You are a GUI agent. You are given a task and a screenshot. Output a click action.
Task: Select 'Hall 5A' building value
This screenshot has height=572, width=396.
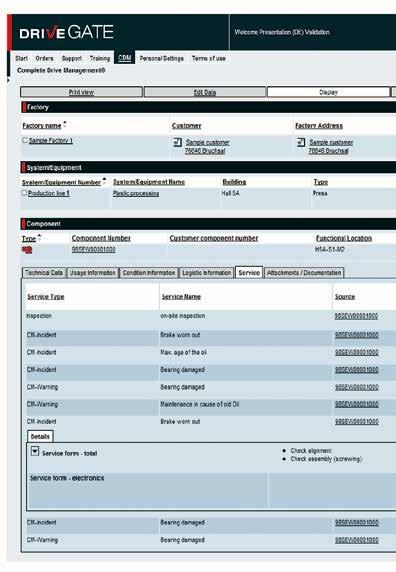(x=230, y=193)
